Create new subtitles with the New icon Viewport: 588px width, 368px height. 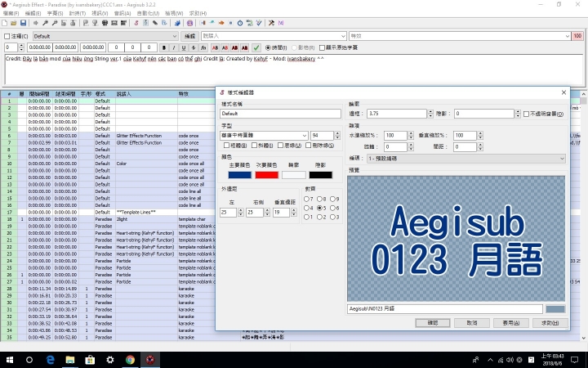(x=5, y=23)
